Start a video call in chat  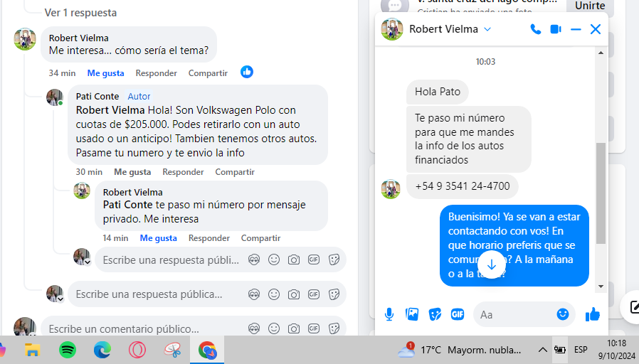coord(556,29)
